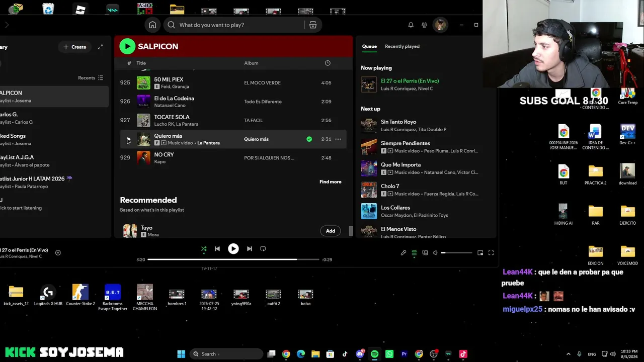The image size is (644, 362).
Task: Open the Friend Activity icon
Action: [424, 25]
